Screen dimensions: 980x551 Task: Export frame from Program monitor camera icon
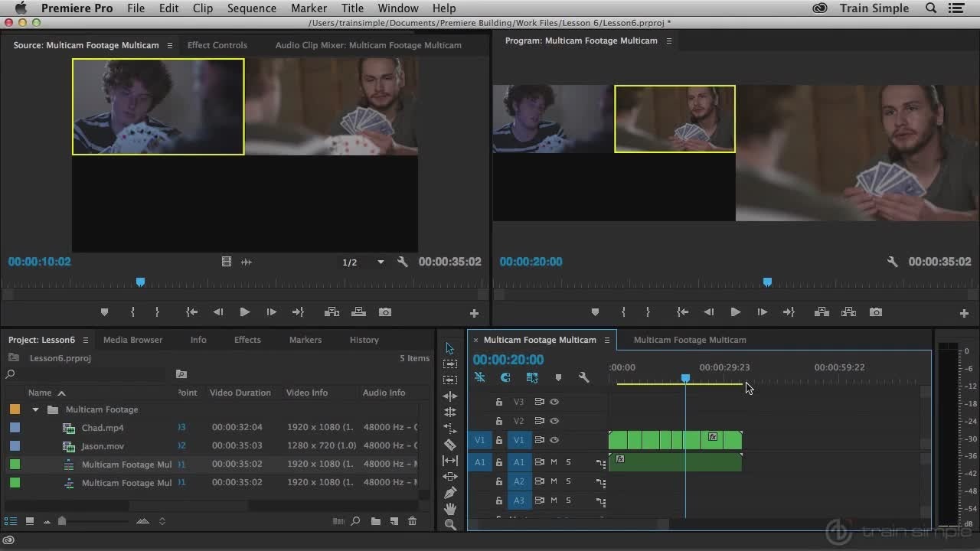click(876, 312)
